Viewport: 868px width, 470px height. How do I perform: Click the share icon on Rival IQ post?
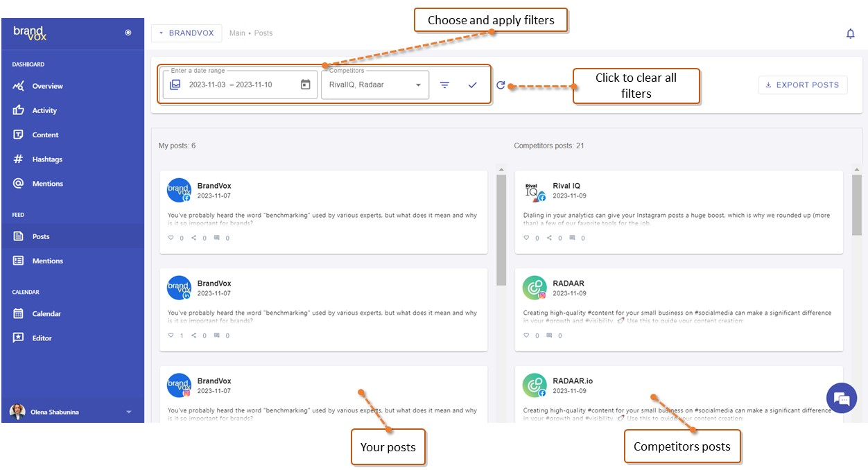pos(549,238)
